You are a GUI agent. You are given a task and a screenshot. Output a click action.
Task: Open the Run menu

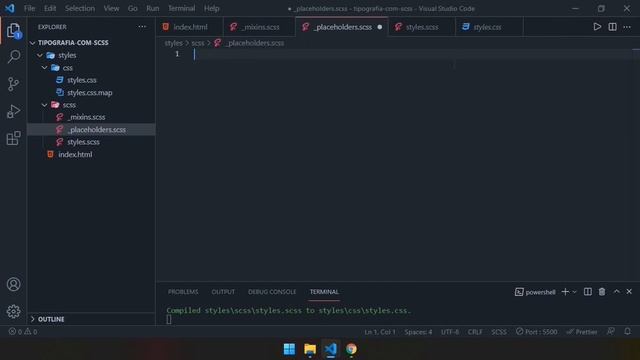153,8
